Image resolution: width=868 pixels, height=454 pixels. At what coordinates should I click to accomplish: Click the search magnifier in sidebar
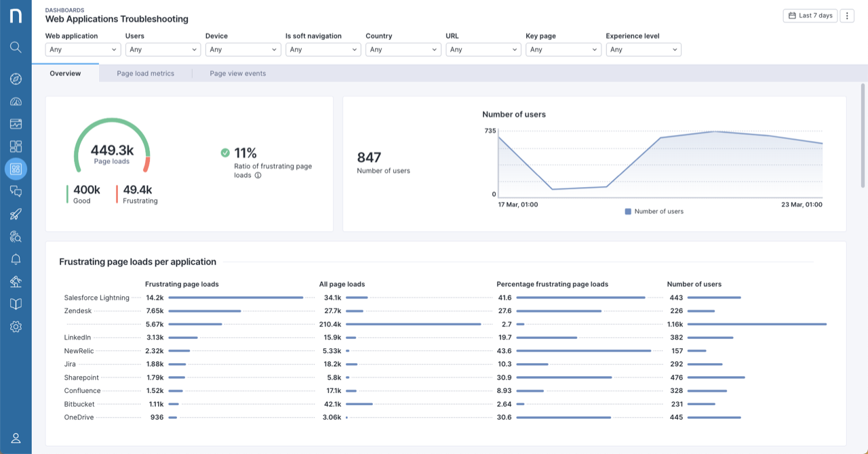(x=16, y=47)
